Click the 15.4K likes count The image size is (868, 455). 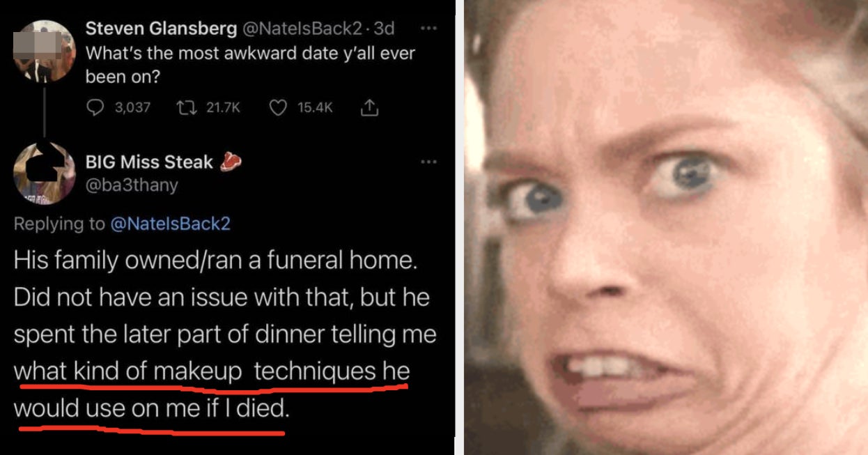click(315, 107)
